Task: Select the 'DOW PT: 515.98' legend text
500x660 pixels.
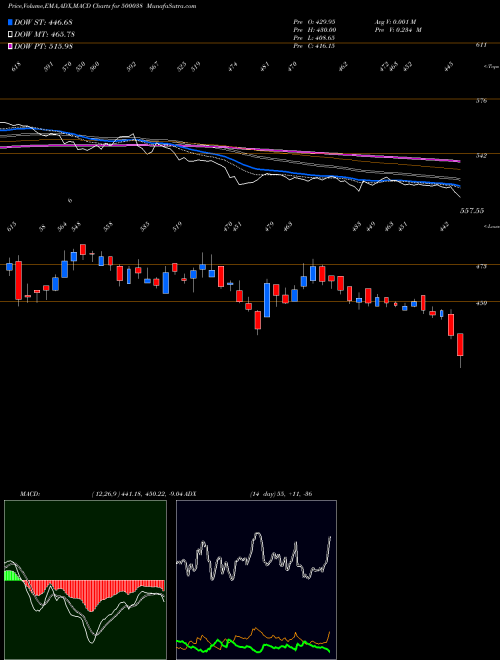Action: click(44, 46)
